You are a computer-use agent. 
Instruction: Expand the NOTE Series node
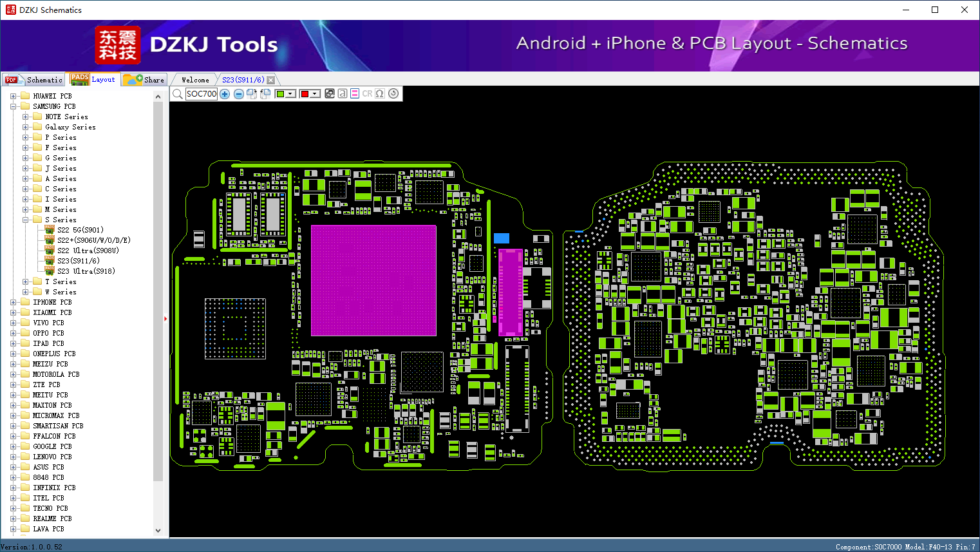point(25,117)
